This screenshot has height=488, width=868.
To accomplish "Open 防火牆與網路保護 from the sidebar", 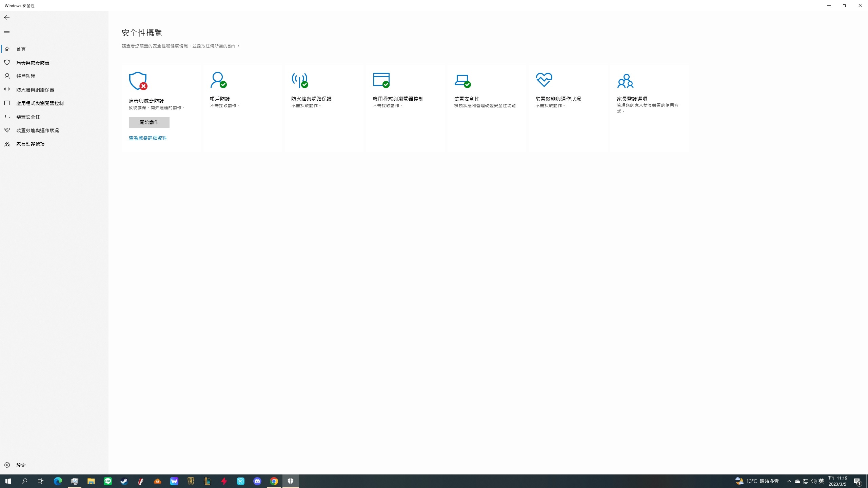I will pos(35,90).
